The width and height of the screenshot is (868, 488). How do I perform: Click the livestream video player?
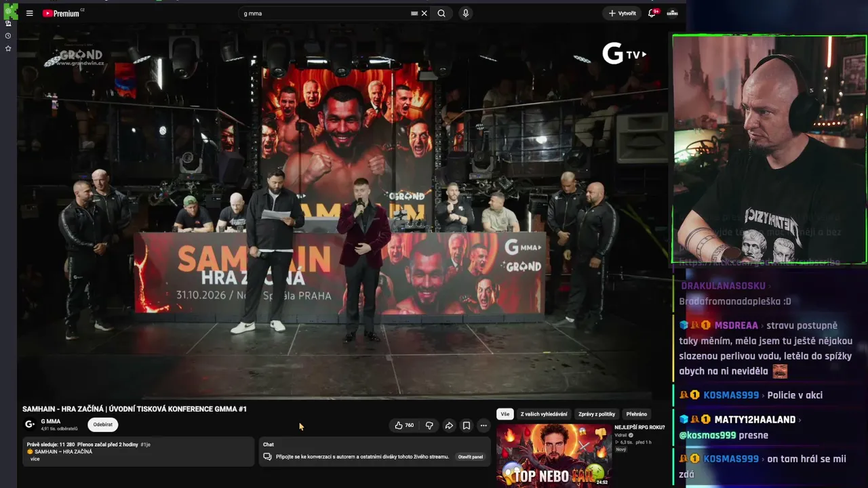[x=342, y=211]
